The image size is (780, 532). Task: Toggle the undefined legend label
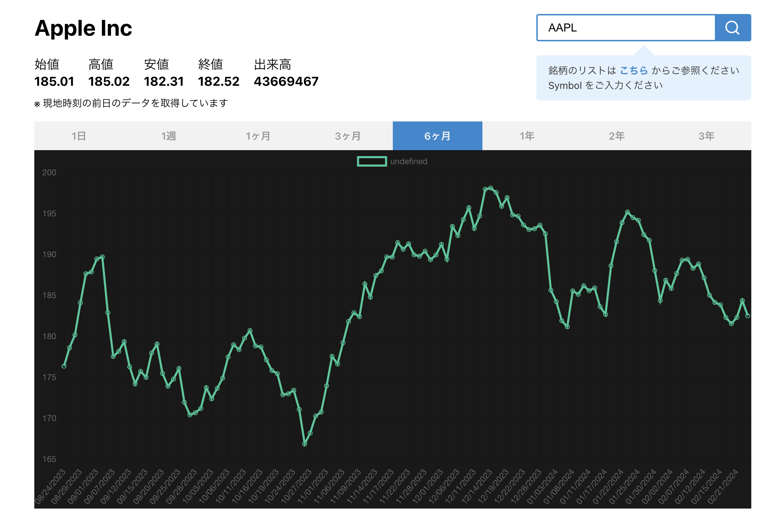coord(409,161)
